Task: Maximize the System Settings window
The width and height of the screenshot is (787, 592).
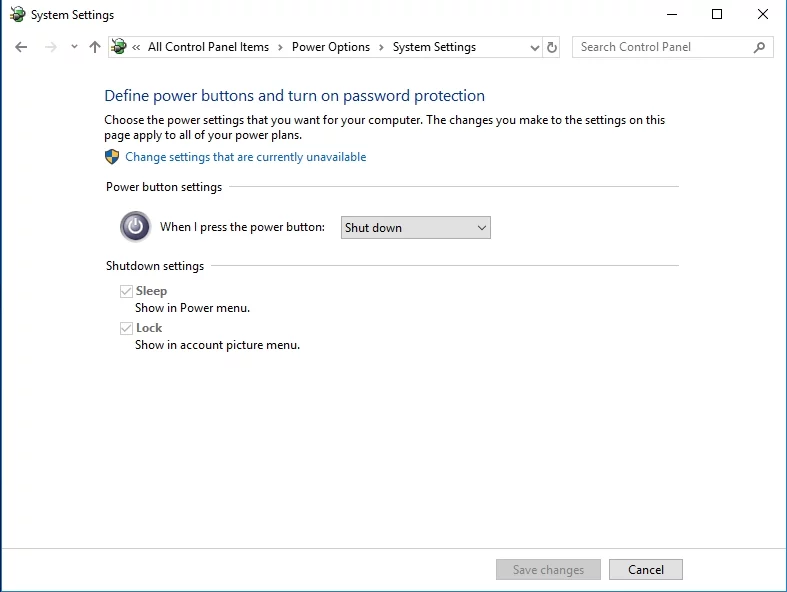Action: [717, 15]
